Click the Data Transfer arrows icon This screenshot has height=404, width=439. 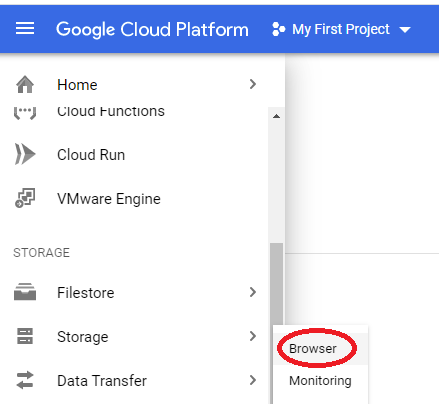25,380
